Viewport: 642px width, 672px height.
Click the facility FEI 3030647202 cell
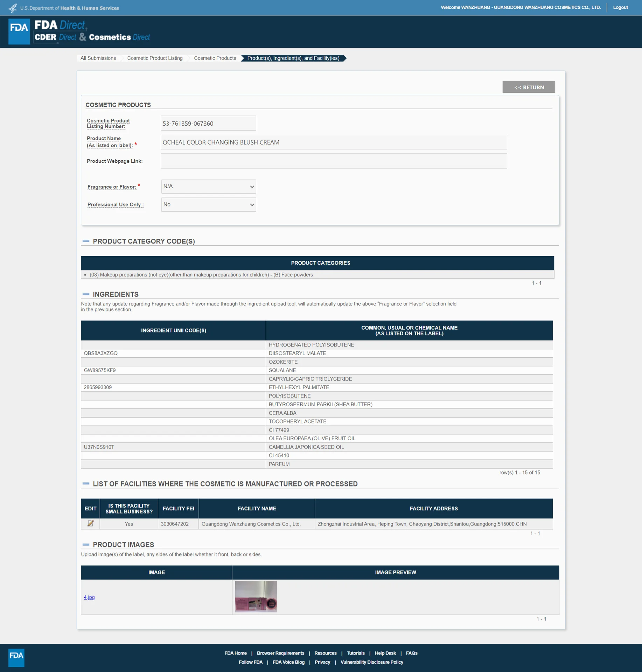178,524
